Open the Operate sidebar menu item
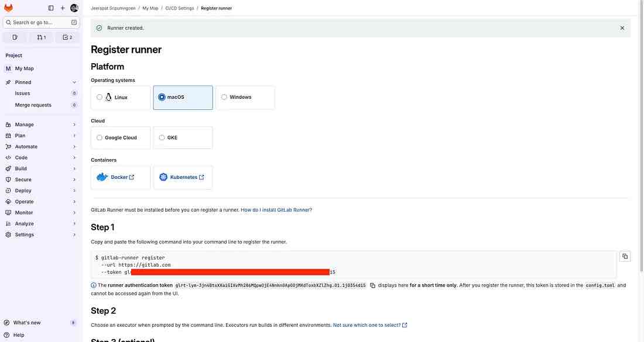 (x=41, y=202)
